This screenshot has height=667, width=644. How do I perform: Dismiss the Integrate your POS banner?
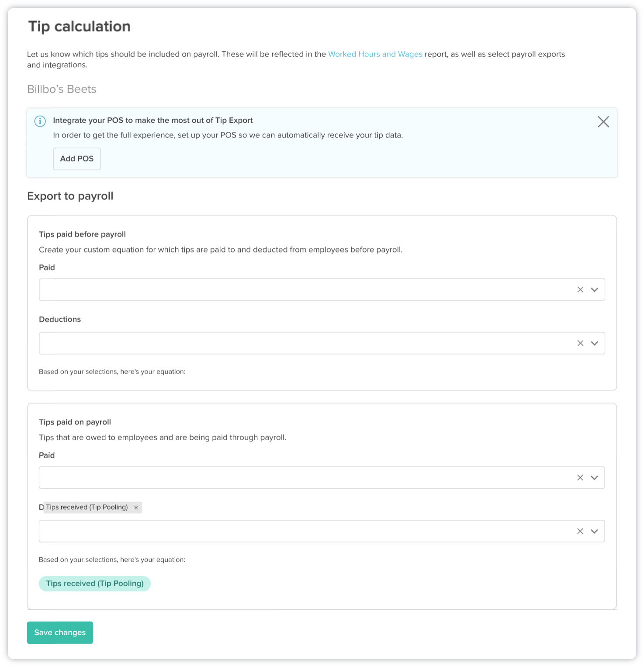point(603,122)
